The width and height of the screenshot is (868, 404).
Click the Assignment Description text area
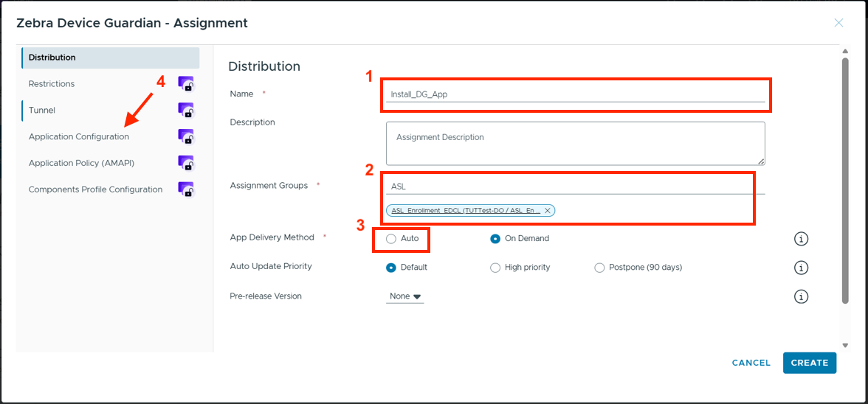[576, 144]
